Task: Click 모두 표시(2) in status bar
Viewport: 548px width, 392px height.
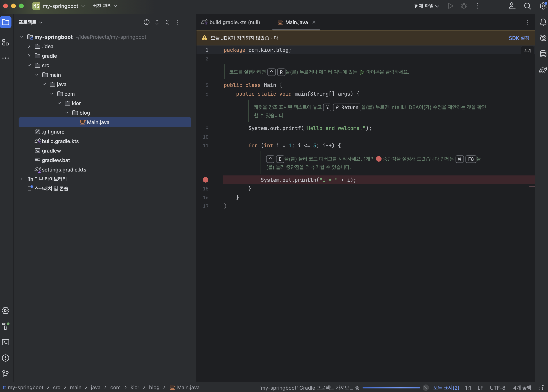Action: (446, 388)
